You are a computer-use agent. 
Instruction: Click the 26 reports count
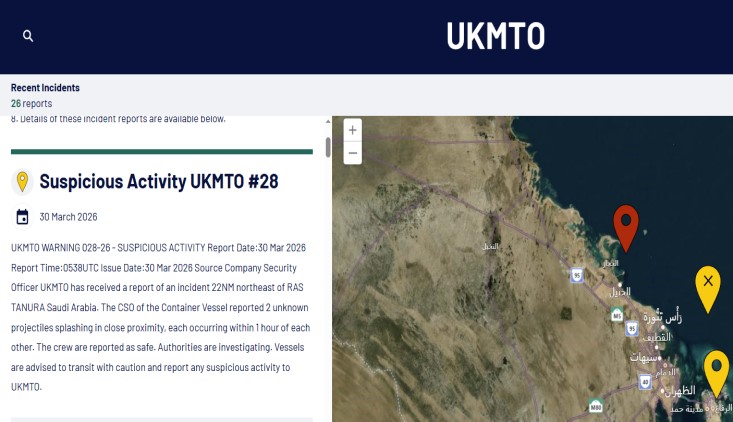pyautogui.click(x=31, y=103)
